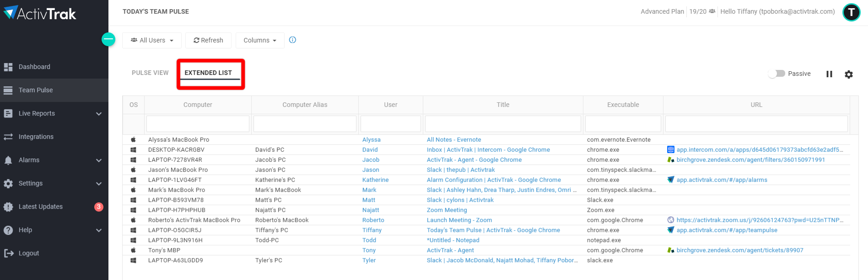Expand the Live Reports chevron
868x280 pixels.
point(99,114)
